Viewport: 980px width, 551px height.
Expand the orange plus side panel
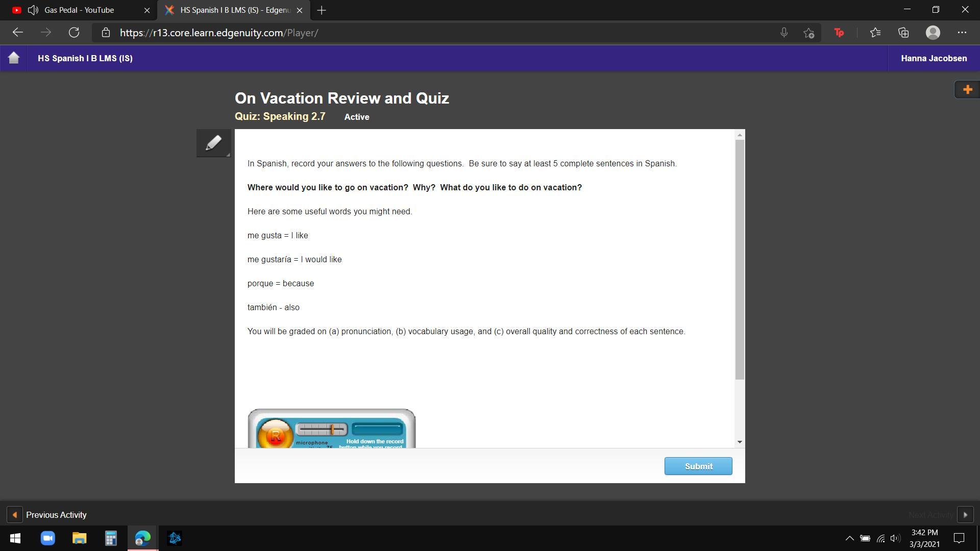click(x=967, y=90)
